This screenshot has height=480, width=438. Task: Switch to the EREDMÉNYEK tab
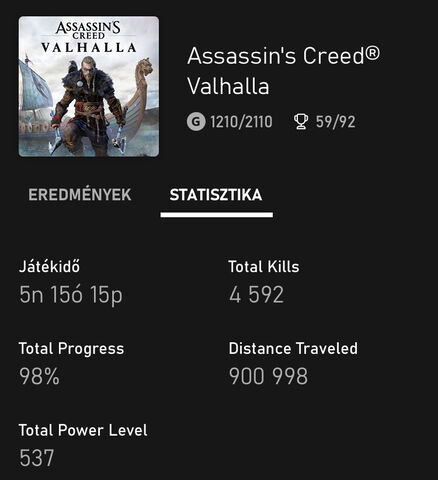pyautogui.click(x=80, y=195)
